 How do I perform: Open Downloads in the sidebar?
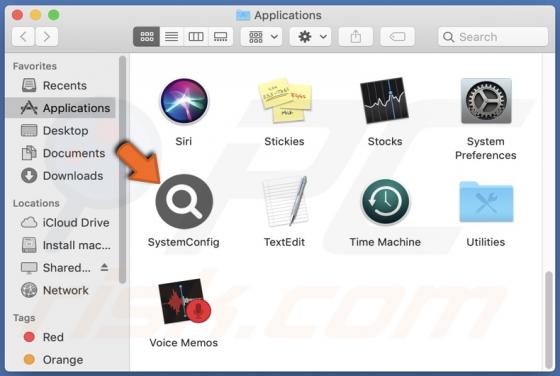point(60,176)
